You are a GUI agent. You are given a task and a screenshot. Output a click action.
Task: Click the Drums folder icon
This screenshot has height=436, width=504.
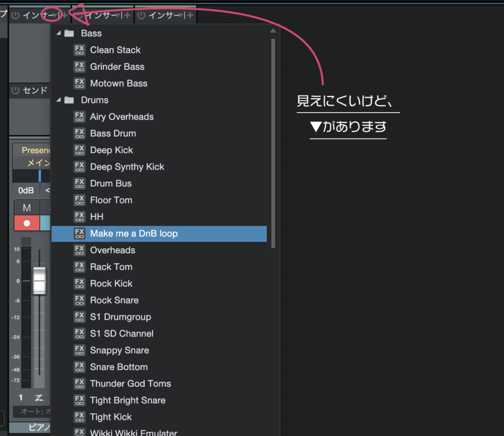69,100
